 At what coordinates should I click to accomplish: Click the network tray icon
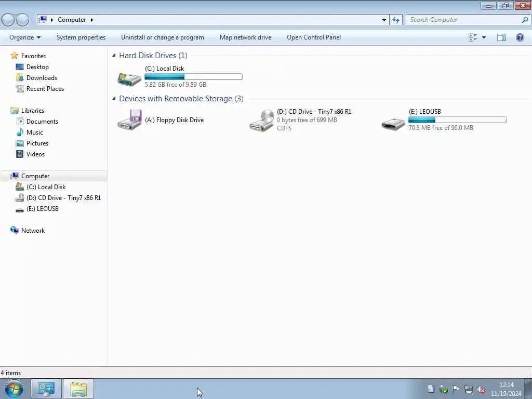point(468,389)
